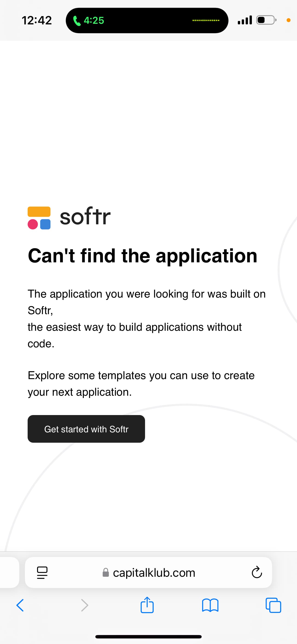Tap the green phone call icon

[77, 21]
